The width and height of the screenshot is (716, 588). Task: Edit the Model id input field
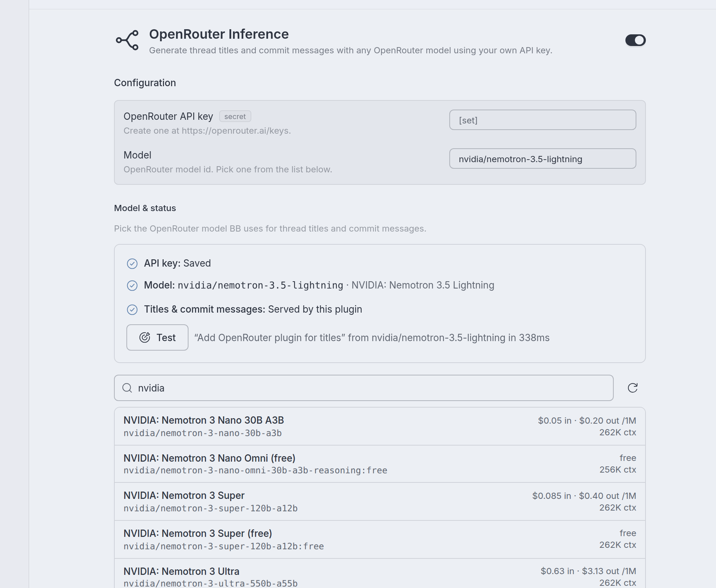click(542, 159)
